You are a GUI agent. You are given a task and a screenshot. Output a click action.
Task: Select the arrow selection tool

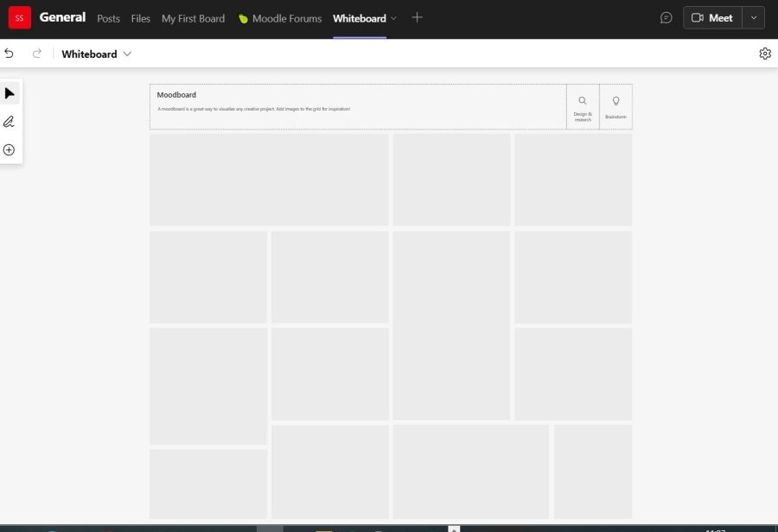coord(9,92)
